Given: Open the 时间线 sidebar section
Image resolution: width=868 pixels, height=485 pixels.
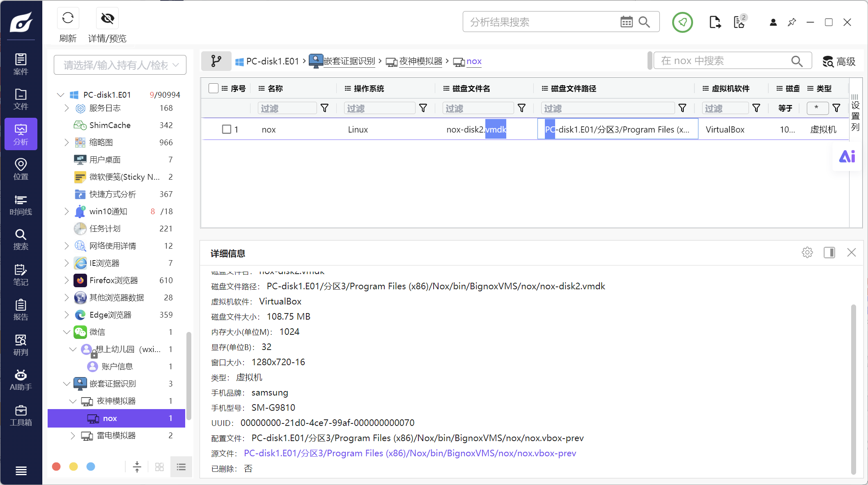Looking at the screenshot, I should 21,204.
